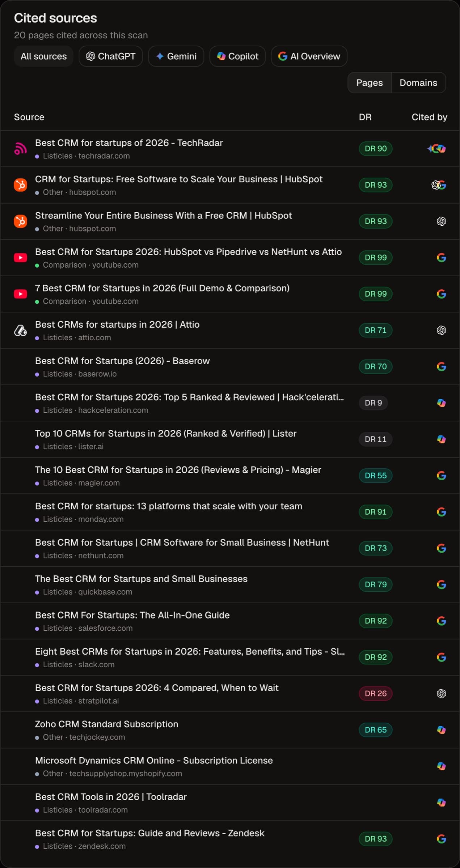The height and width of the screenshot is (868, 460).
Task: Filter sources by Copilot
Action: (237, 56)
